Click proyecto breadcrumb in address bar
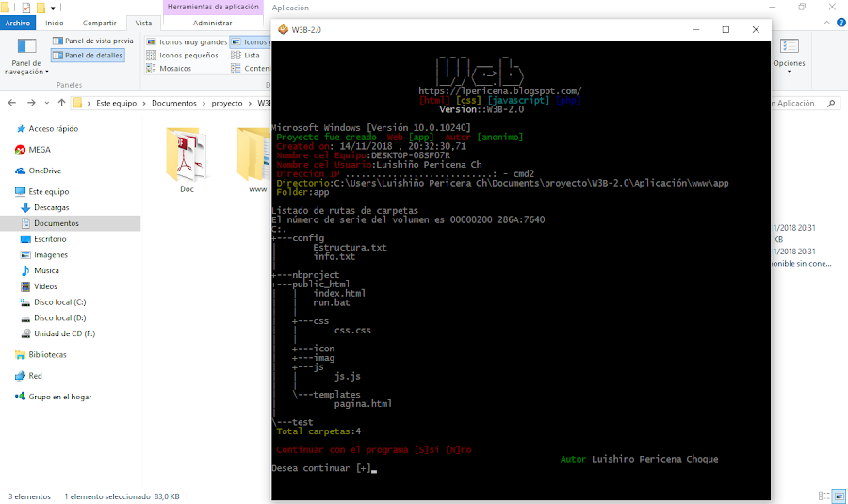Image resolution: width=848 pixels, height=504 pixels. point(226,104)
